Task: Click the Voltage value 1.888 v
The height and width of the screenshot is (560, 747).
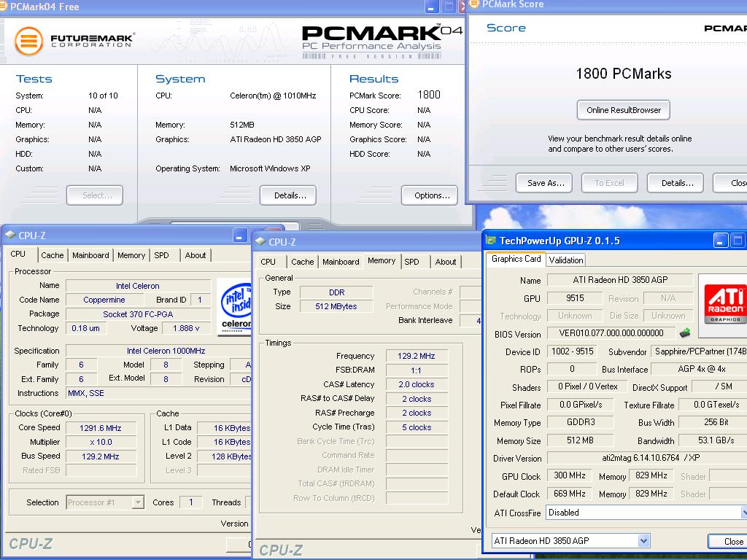Action: 186,328
